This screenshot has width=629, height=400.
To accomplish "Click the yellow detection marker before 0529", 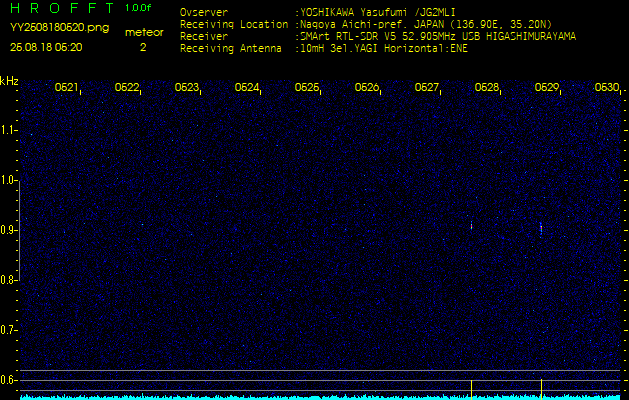I will click(541, 389).
